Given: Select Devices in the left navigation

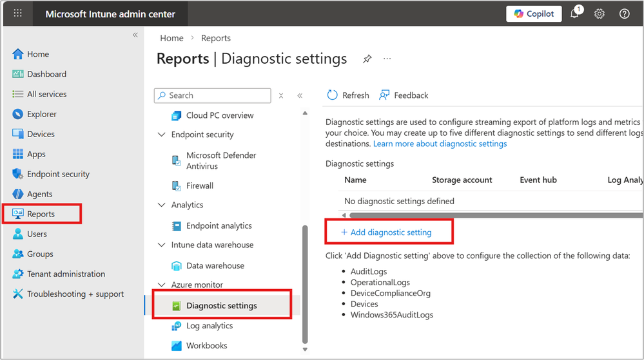Looking at the screenshot, I should 41,134.
